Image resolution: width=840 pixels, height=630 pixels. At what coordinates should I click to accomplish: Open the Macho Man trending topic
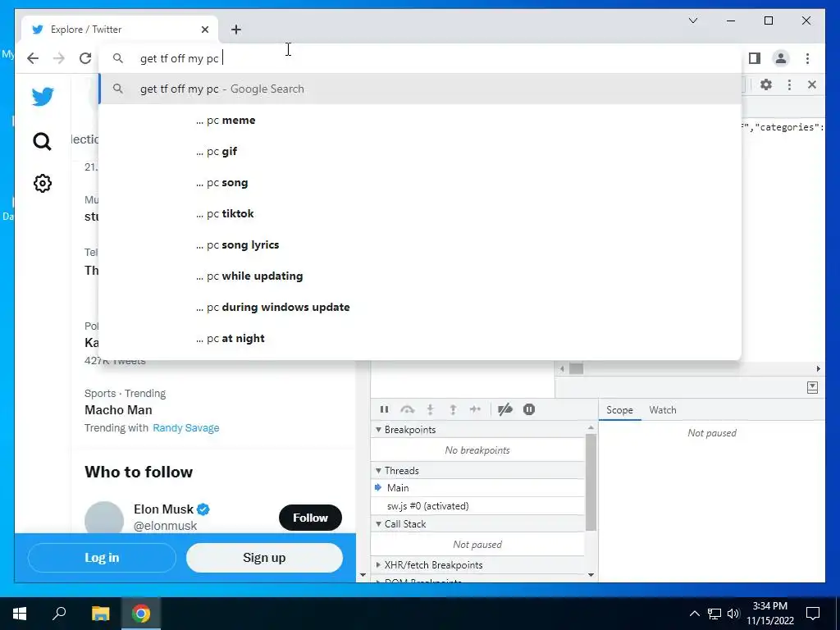point(118,410)
